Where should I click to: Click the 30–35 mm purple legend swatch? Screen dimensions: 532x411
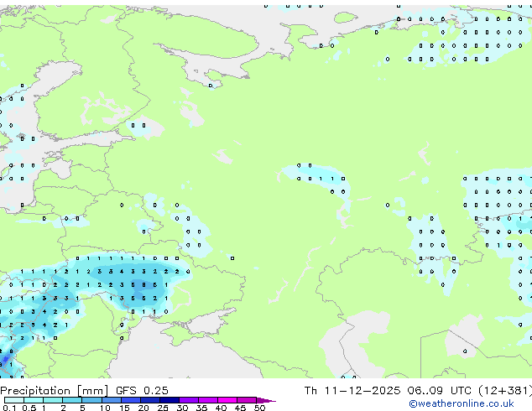188,400
